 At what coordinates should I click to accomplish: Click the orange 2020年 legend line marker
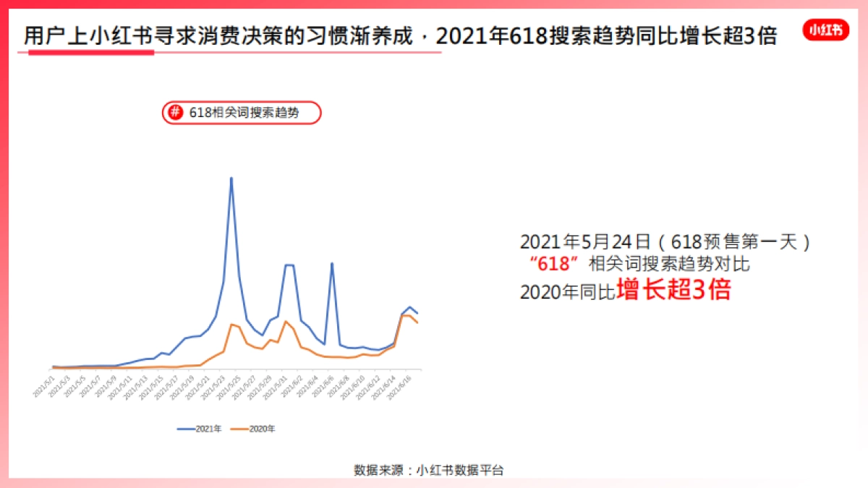pyautogui.click(x=239, y=429)
